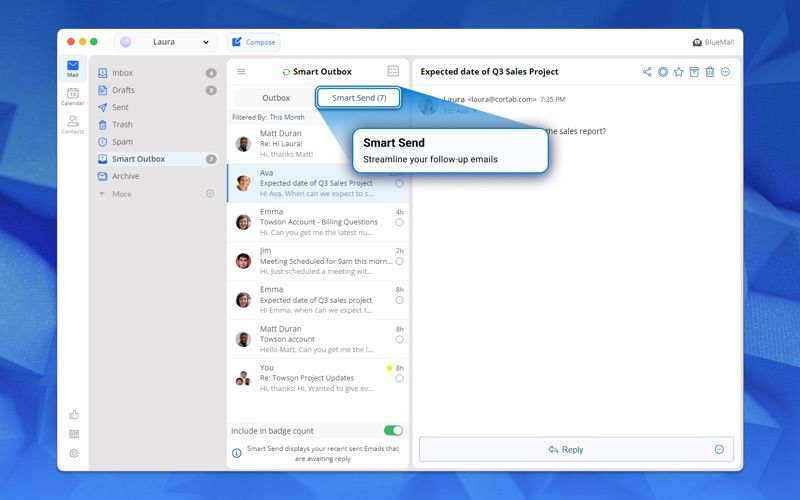Change the This Month filter
This screenshot has width=800, height=500.
287,117
